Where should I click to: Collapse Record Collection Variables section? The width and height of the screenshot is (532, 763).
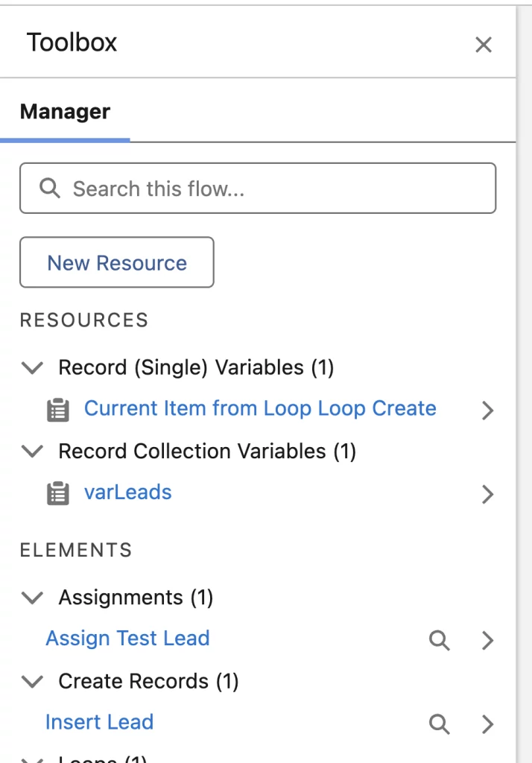click(32, 452)
